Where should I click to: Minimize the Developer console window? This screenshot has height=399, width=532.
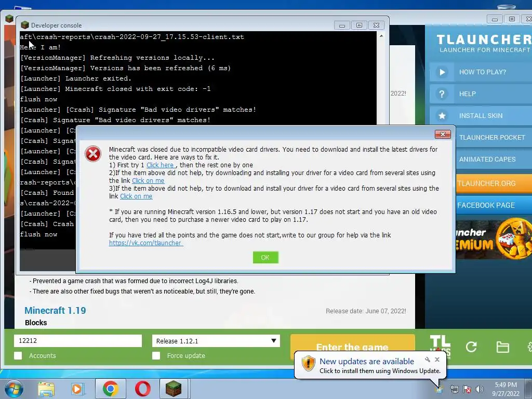coord(342,25)
